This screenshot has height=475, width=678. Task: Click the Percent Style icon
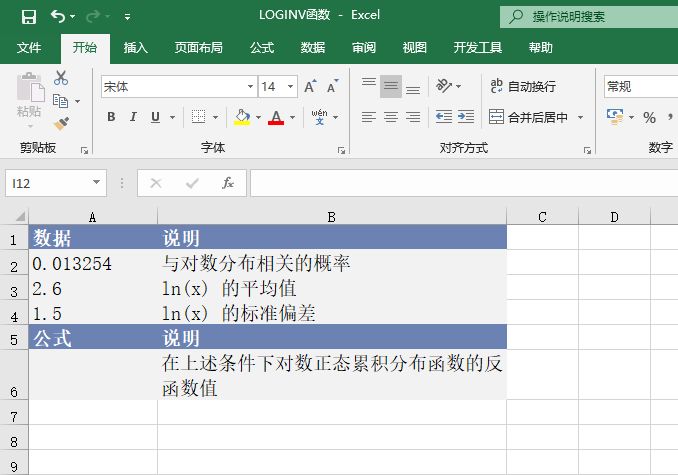pyautogui.click(x=649, y=117)
